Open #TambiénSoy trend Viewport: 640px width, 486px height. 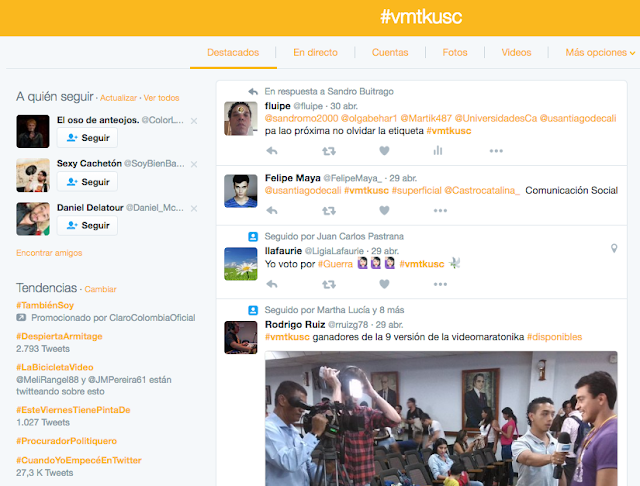45,305
